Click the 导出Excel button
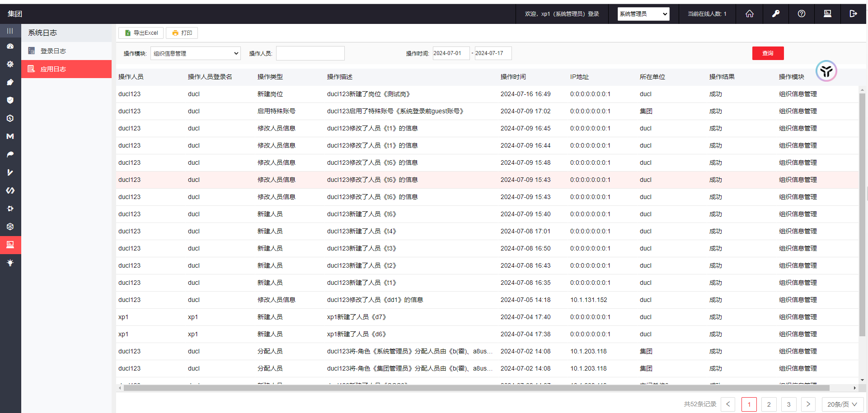The width and height of the screenshot is (868, 413). (x=141, y=33)
